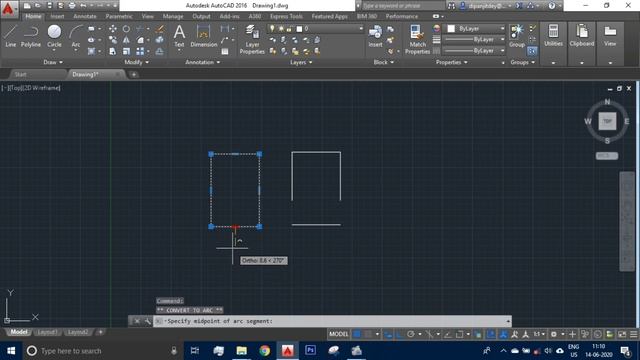Click the Insert block icon
640x360 pixels.
click(x=375, y=36)
